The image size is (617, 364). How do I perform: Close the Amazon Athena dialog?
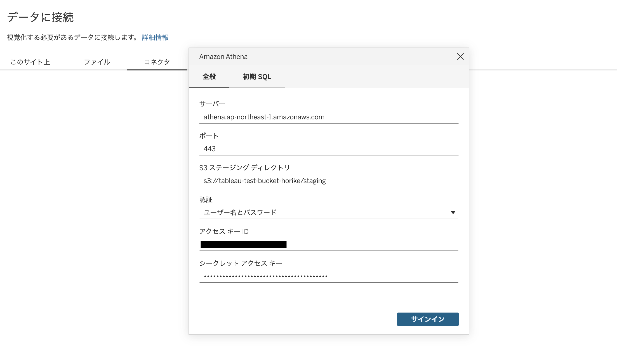(460, 56)
